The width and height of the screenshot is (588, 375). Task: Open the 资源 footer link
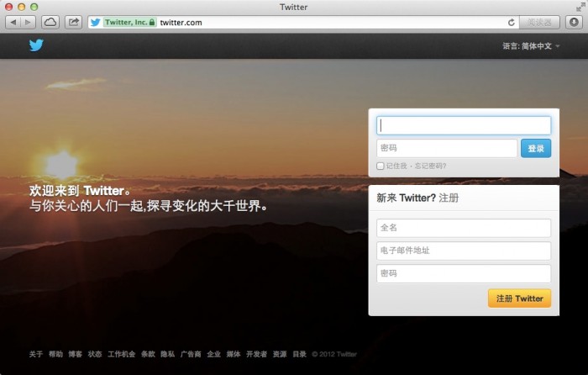click(280, 354)
